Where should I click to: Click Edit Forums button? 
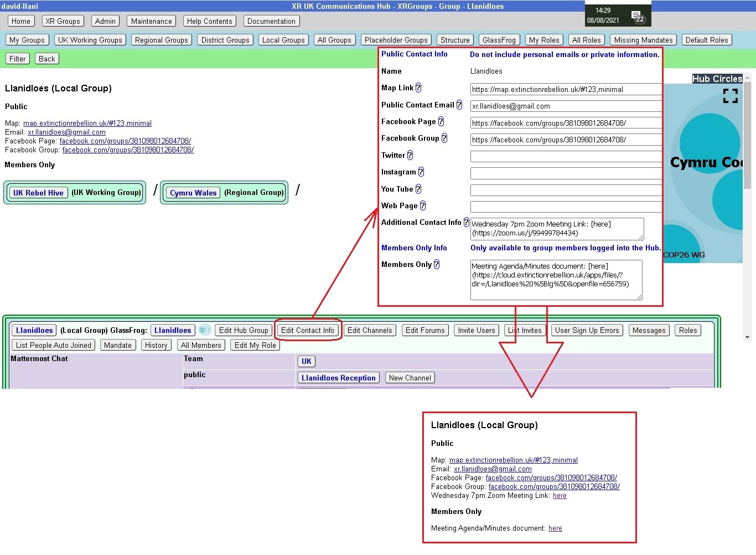425,330
